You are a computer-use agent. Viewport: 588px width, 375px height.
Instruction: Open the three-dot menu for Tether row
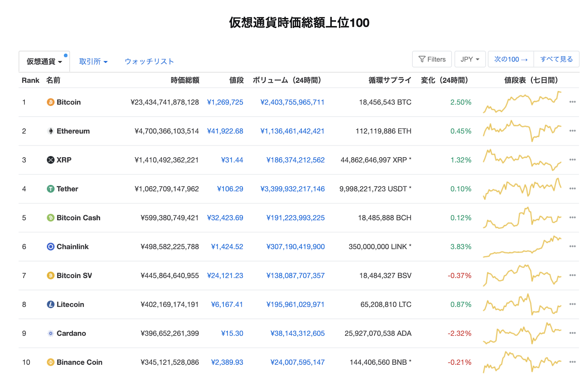tap(572, 189)
